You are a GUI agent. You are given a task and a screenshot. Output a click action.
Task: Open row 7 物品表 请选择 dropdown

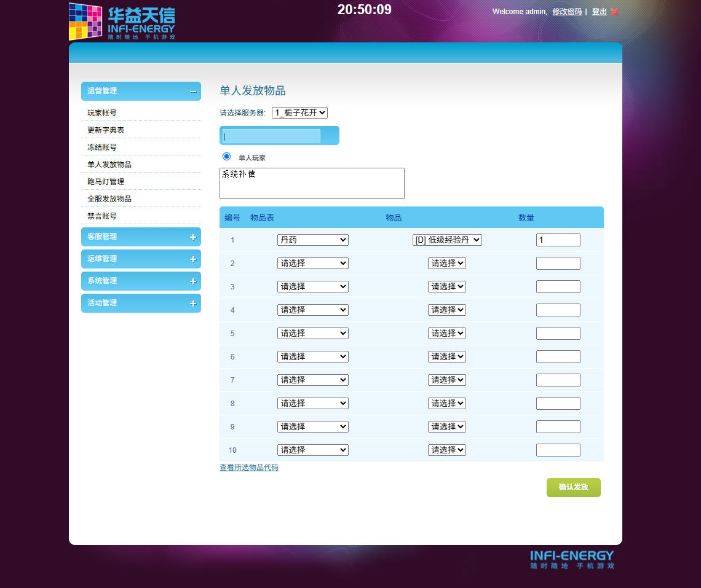pyautogui.click(x=313, y=380)
